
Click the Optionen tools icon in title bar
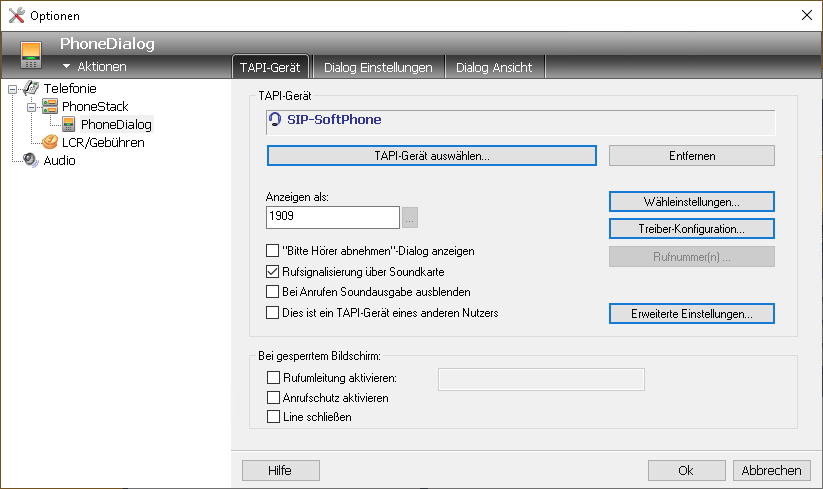[16, 15]
